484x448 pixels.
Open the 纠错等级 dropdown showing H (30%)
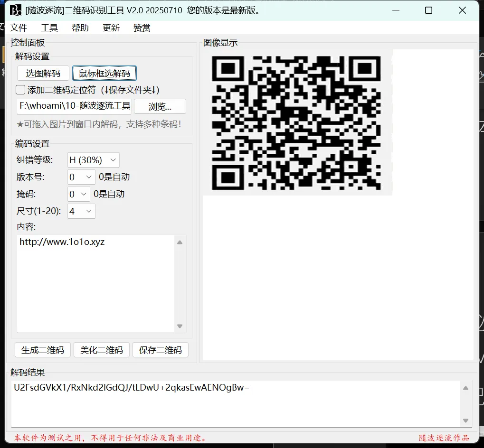tap(93, 160)
